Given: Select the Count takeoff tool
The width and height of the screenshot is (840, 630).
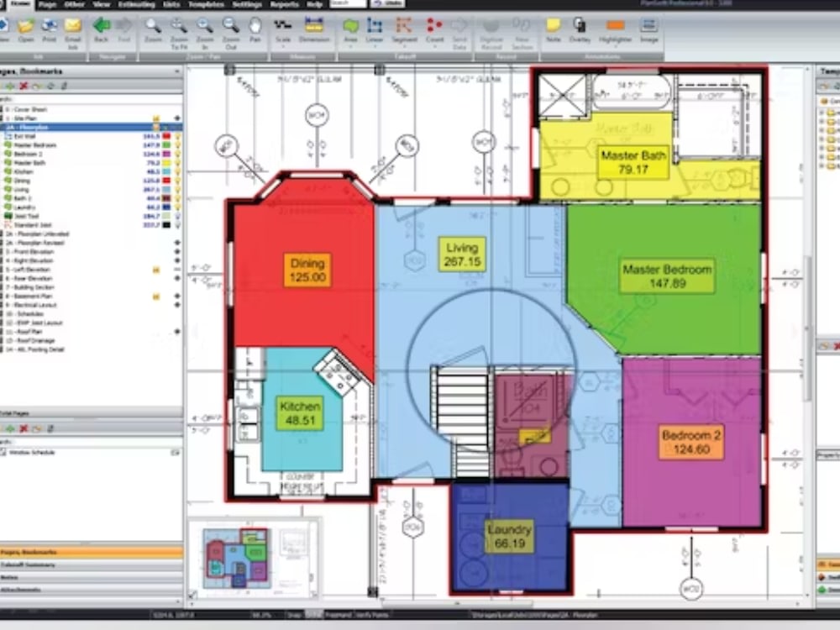Looking at the screenshot, I should pyautogui.click(x=434, y=30).
